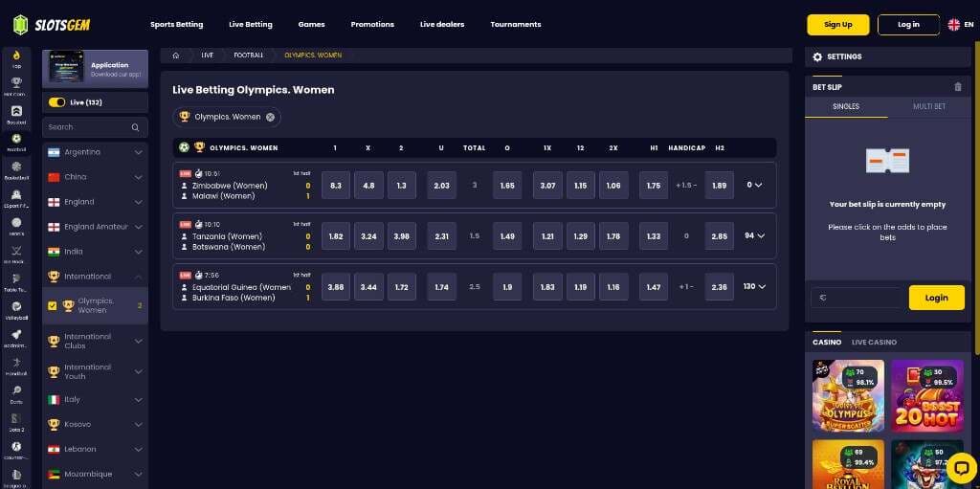
Task: Open the Application download banner
Action: [95, 69]
